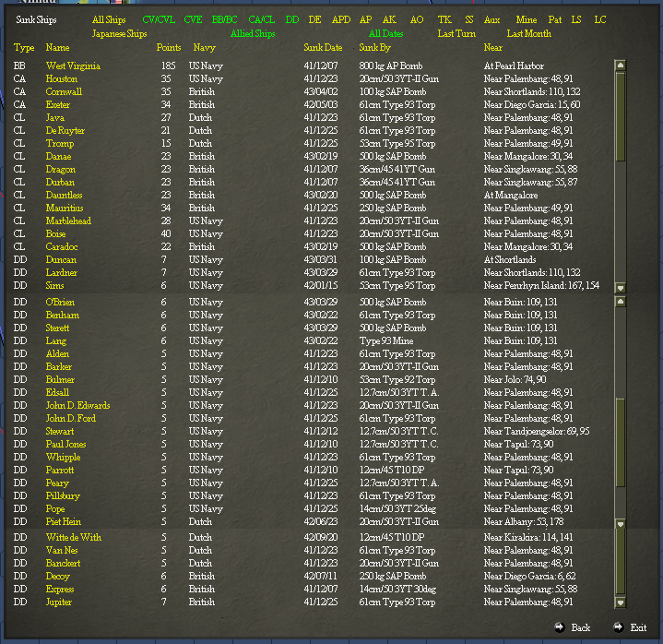Toggle the LS ship type filter

click(576, 20)
